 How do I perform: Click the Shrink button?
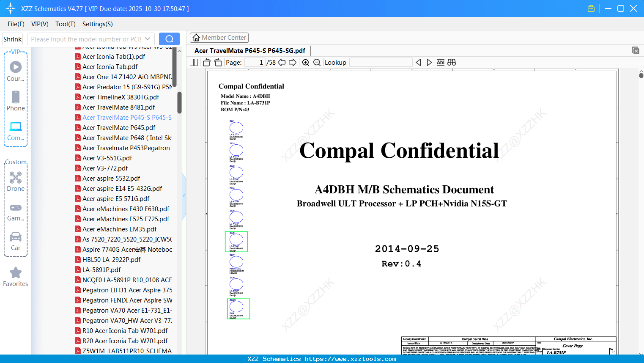click(x=13, y=39)
